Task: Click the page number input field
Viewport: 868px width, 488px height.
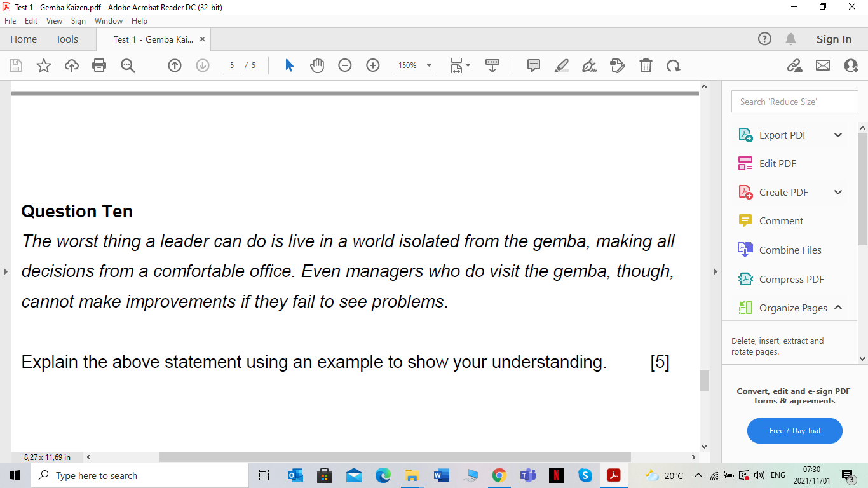Action: click(x=232, y=65)
